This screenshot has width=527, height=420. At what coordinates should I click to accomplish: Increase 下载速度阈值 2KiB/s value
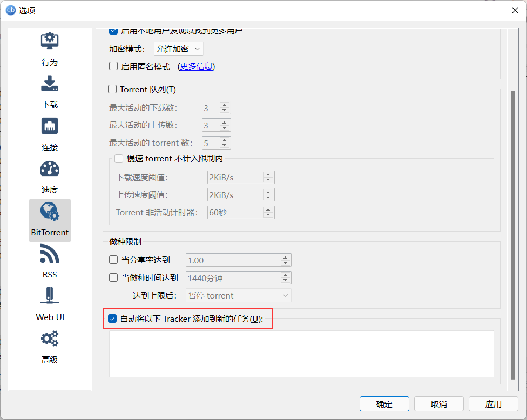click(x=268, y=175)
